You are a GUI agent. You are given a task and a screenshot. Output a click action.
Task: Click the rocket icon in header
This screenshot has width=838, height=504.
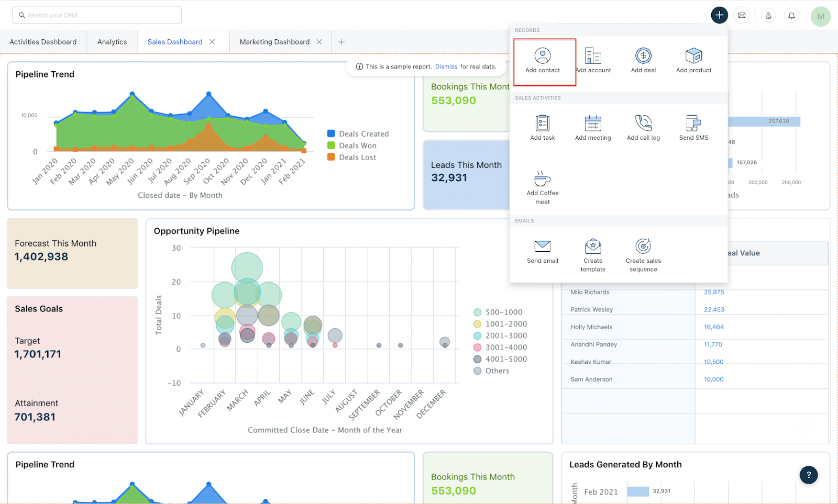(768, 16)
